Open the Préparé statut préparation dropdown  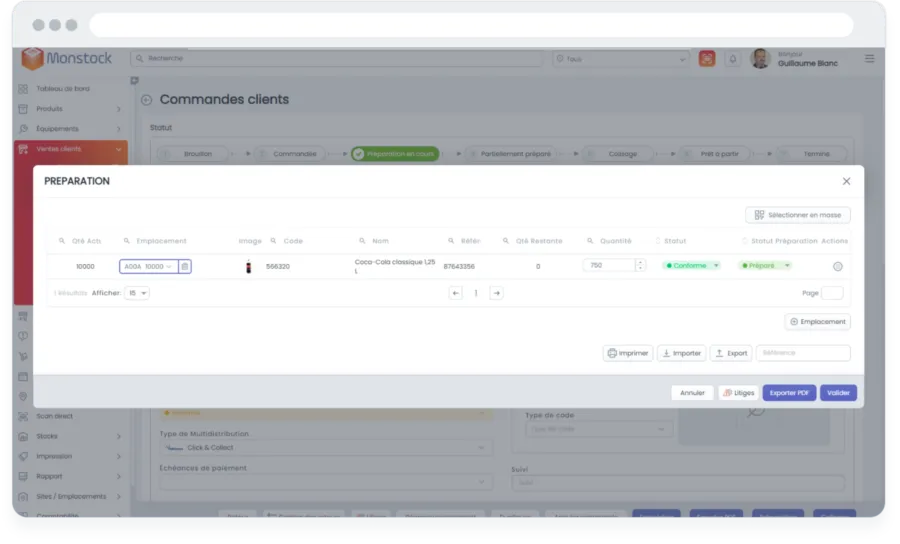point(766,266)
